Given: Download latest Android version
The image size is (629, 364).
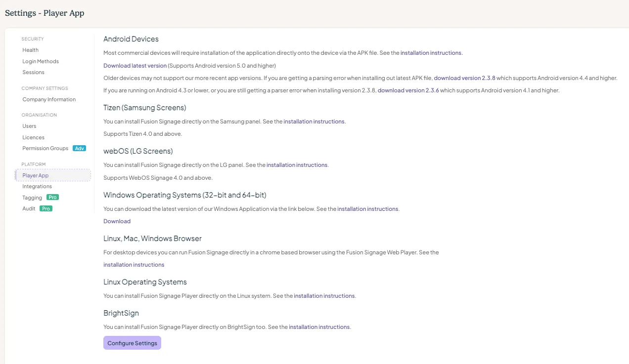Looking at the screenshot, I should tap(135, 66).
